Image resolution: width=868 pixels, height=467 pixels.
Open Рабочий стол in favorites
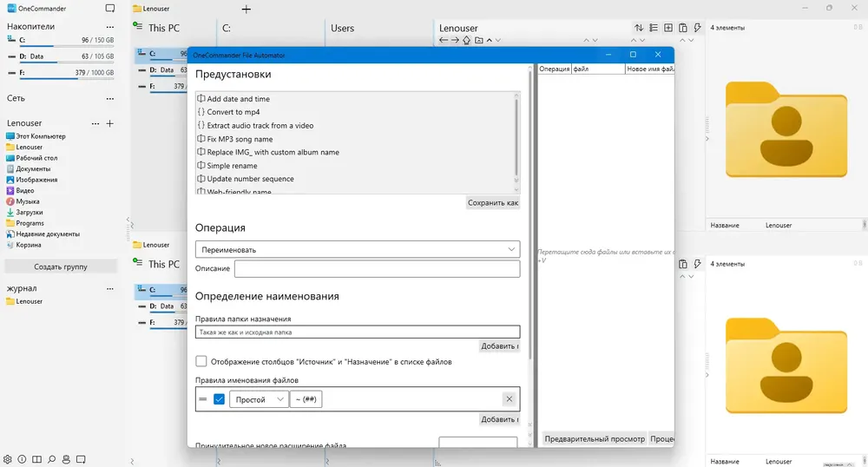tap(31, 158)
